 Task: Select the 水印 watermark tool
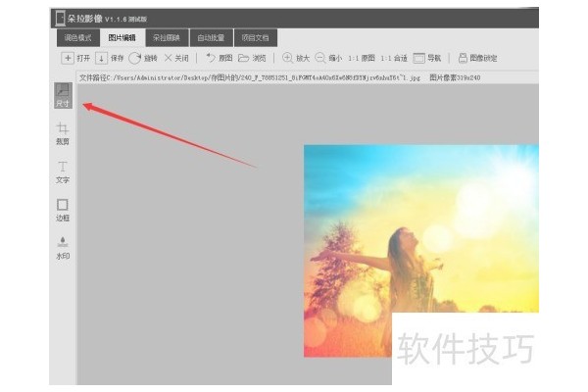click(x=63, y=248)
